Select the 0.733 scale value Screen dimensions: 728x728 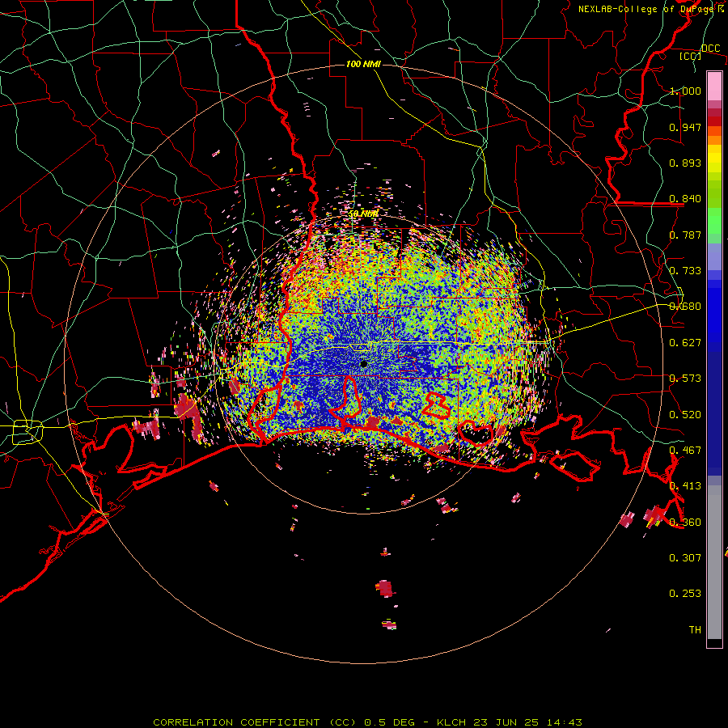point(685,271)
